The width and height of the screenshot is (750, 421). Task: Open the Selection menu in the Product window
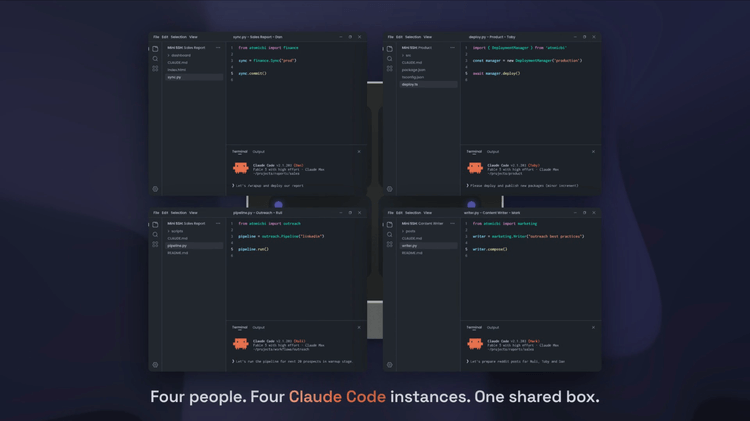coord(413,37)
